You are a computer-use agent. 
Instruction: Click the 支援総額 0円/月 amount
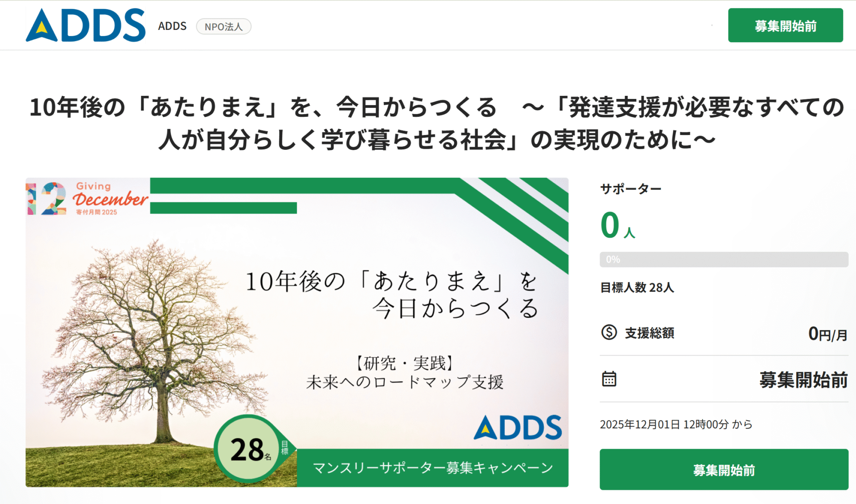pyautogui.click(x=827, y=334)
